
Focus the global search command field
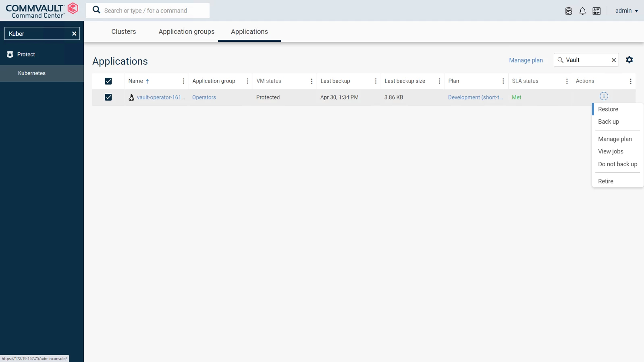click(147, 10)
